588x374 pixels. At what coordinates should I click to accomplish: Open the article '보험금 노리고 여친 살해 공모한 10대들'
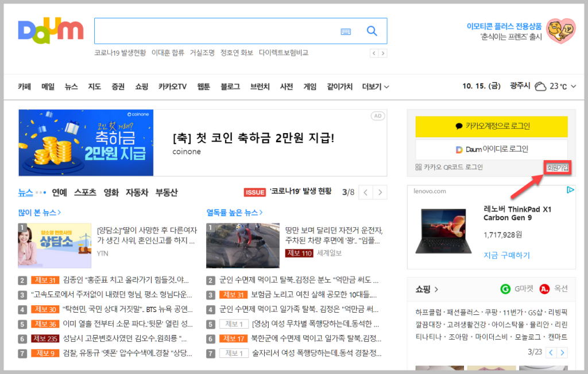pyautogui.click(x=314, y=295)
